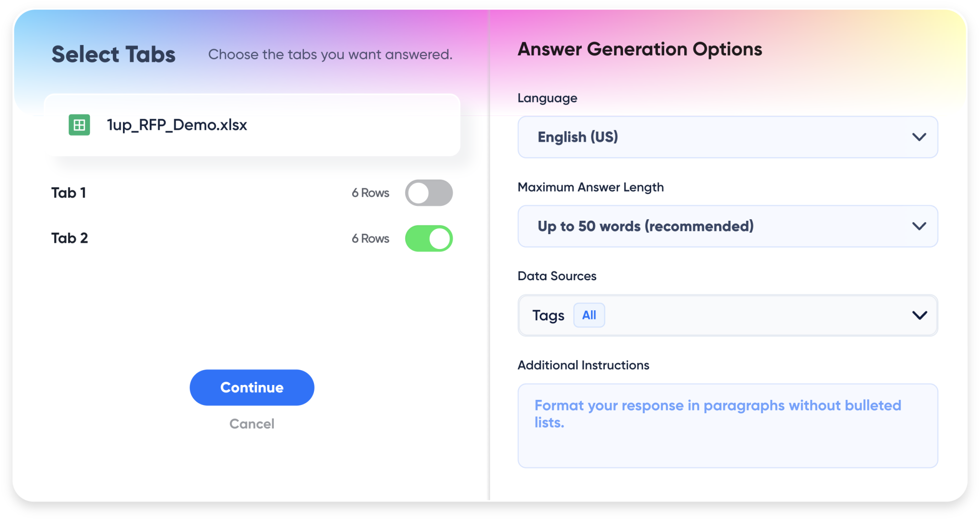Click the Continue button

[x=252, y=387]
